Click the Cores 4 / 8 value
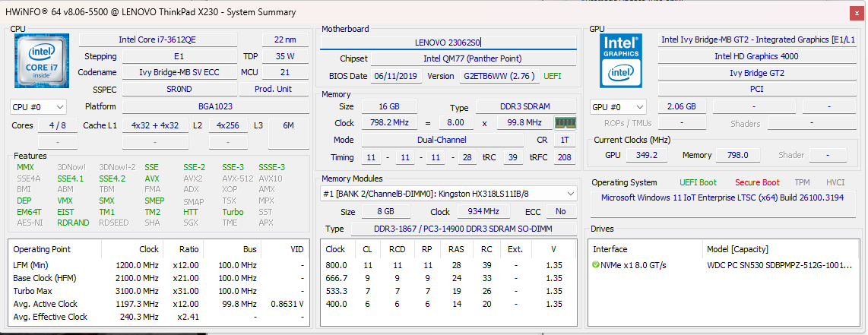868x335 pixels. click(58, 125)
